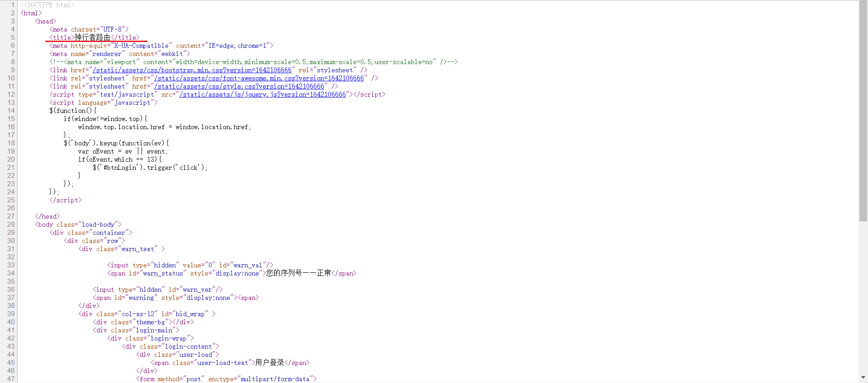Click the vertical scrollbar thumb
The width and height of the screenshot is (868, 383).
pos(863,111)
